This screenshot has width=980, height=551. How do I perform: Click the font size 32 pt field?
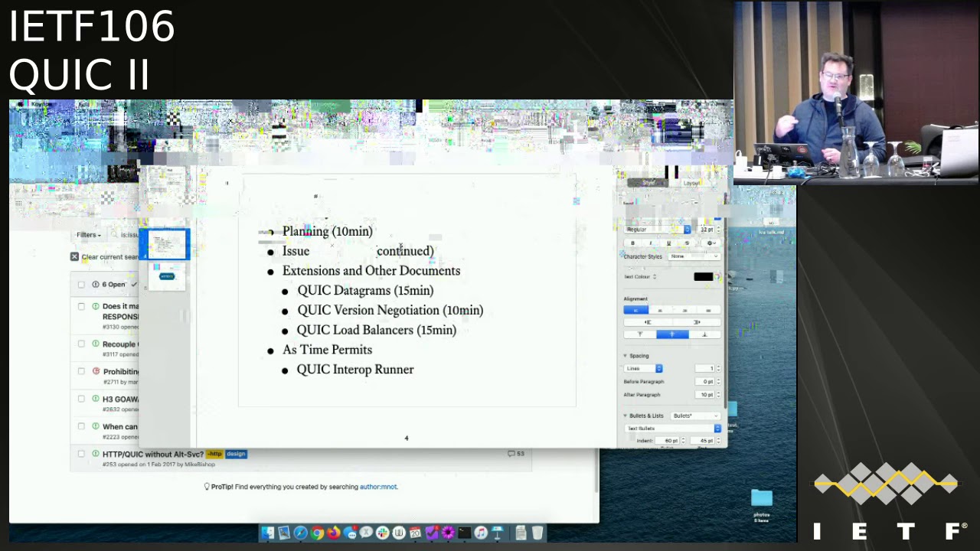coord(705,230)
